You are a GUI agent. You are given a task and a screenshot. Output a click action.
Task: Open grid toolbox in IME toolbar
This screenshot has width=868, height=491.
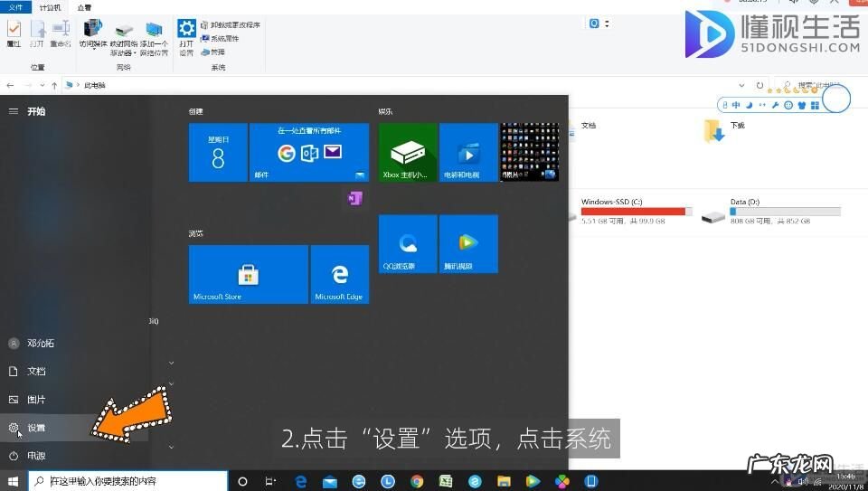[x=815, y=105]
